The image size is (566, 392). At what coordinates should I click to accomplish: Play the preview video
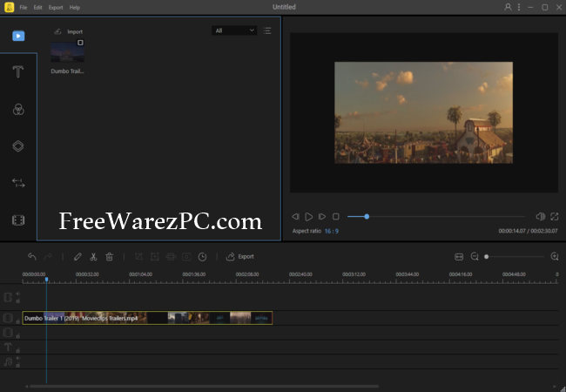[308, 217]
